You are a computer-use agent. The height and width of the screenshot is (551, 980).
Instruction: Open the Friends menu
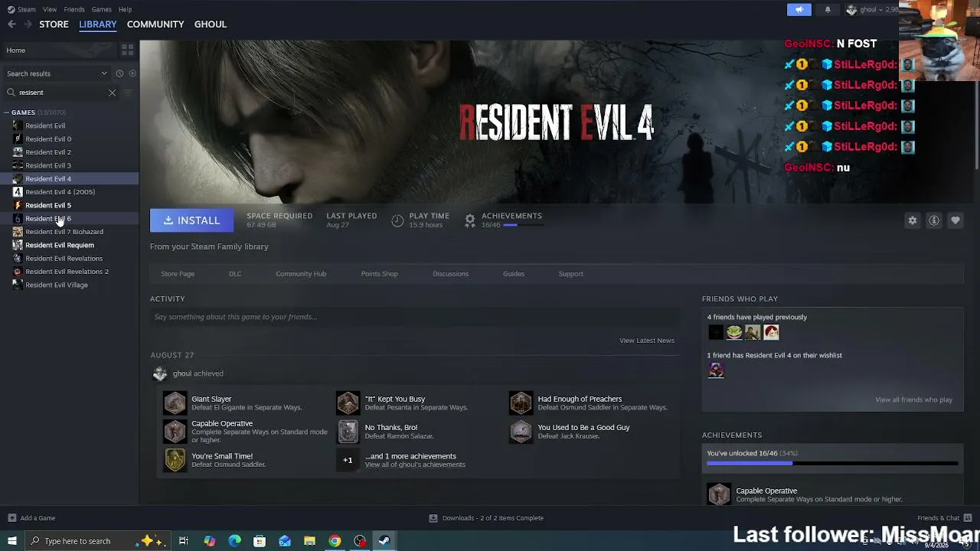74,9
